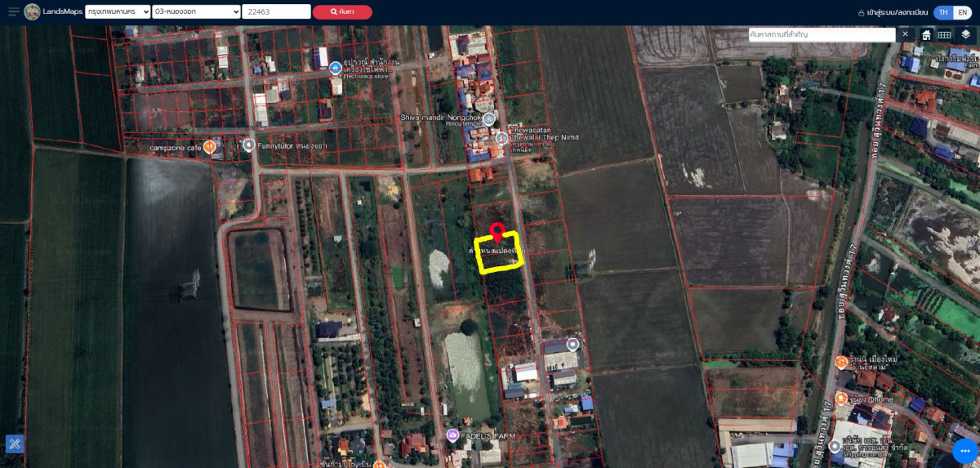Click the red ค้นหา search button

342,11
